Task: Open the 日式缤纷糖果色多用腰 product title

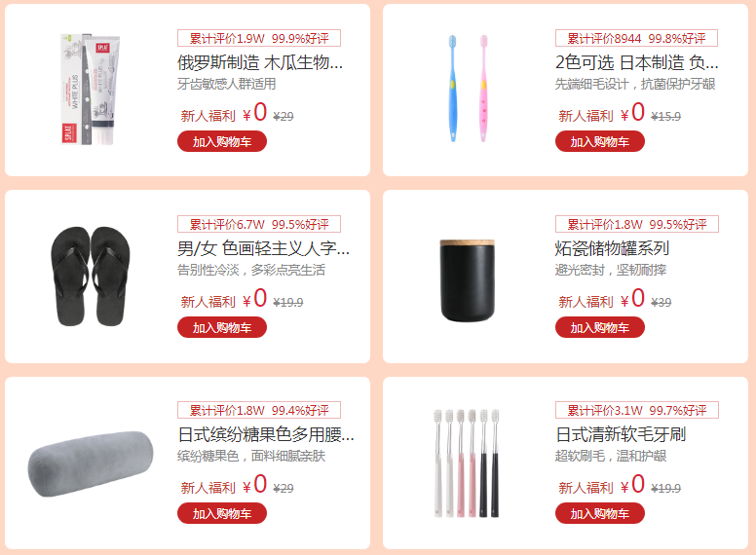Action: (266, 434)
